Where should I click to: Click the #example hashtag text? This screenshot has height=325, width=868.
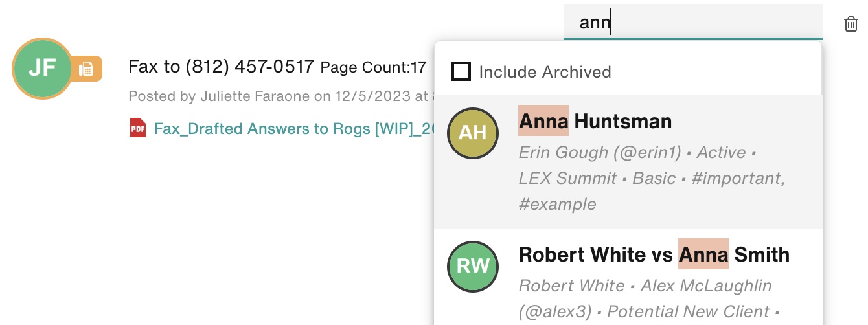point(558,204)
